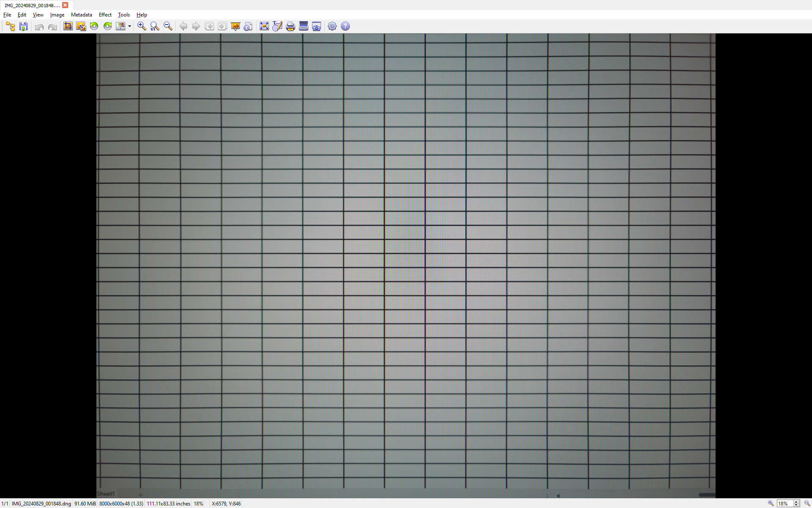The image size is (812, 508).
Task: Open the Image menu
Action: tap(57, 15)
